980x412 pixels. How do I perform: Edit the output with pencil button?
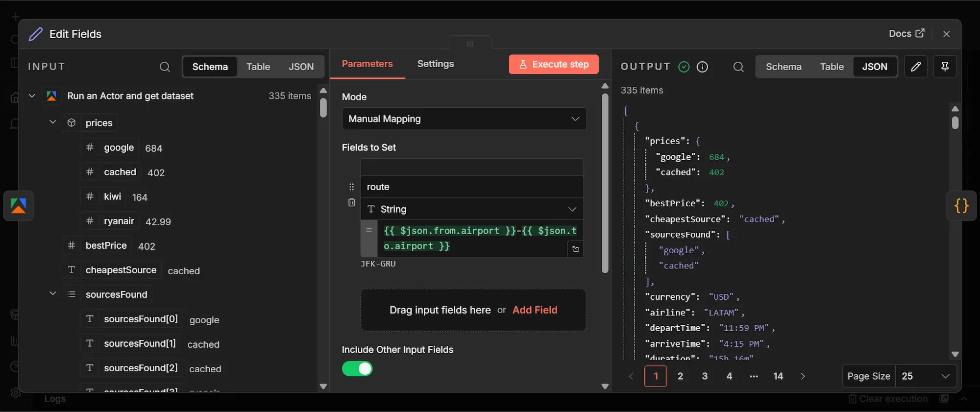(x=916, y=67)
